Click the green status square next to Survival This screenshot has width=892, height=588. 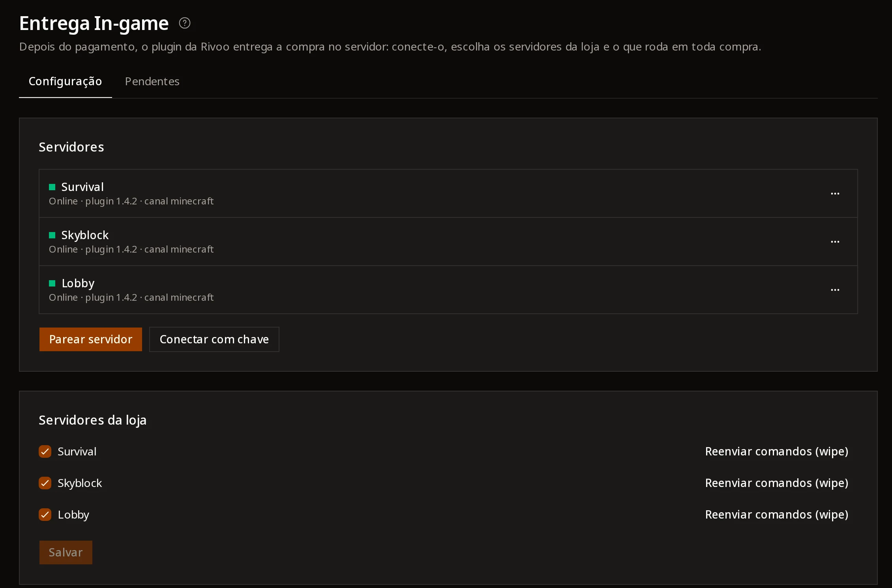52,187
